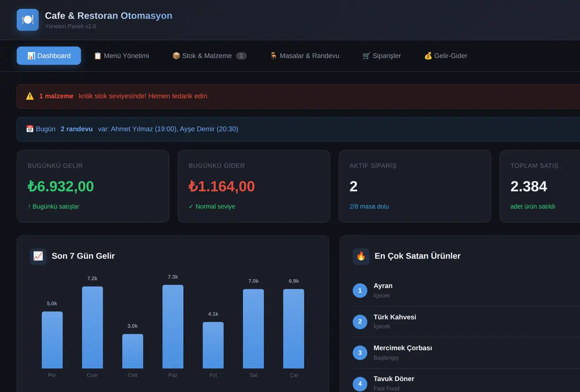The height and width of the screenshot is (392, 580).
Task: Select the Çar bar in the revenue chart
Action: click(x=294, y=329)
